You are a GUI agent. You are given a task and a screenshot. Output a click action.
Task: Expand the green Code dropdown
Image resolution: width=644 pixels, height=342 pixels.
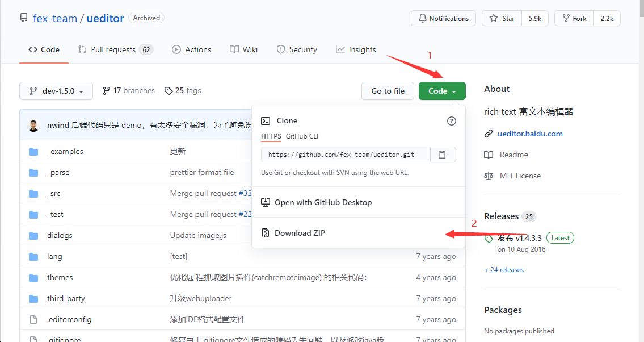[442, 90]
